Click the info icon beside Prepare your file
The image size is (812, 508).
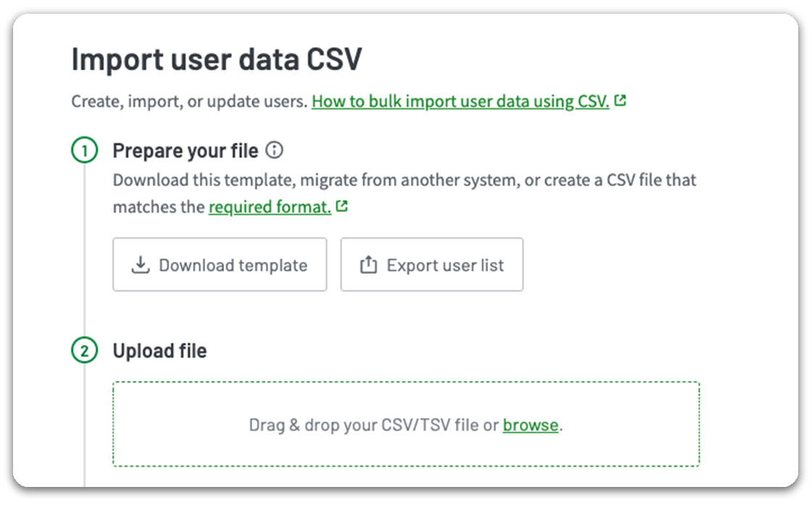[274, 151]
